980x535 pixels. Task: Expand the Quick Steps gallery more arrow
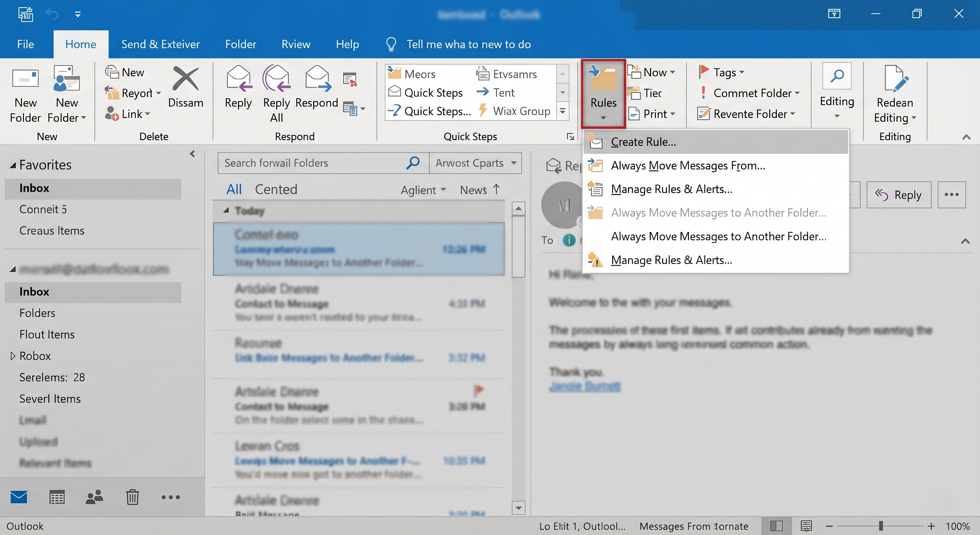click(x=562, y=111)
